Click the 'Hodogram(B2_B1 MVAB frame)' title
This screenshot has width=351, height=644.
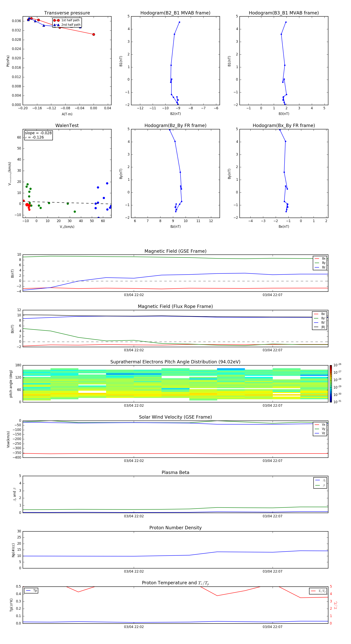coord(175,13)
